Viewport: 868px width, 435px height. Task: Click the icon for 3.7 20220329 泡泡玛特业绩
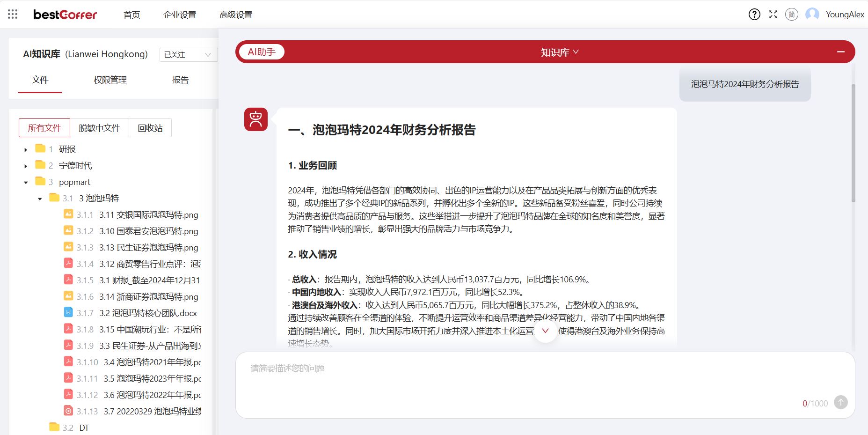pyautogui.click(x=68, y=411)
